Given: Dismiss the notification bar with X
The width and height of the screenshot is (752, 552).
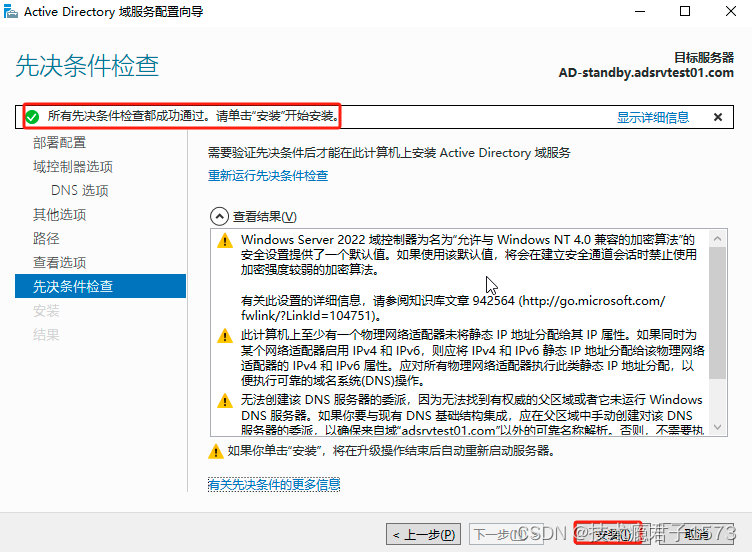Looking at the screenshot, I should click(x=718, y=117).
